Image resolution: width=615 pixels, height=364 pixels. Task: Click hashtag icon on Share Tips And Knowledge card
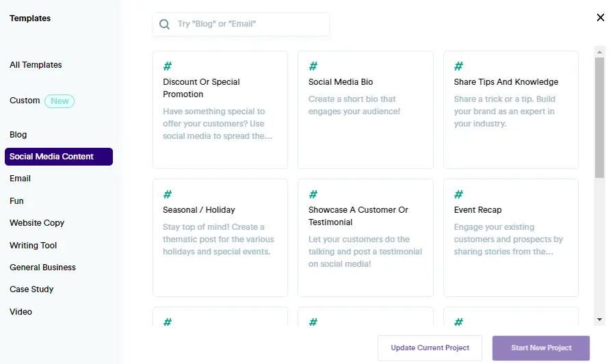[458, 66]
